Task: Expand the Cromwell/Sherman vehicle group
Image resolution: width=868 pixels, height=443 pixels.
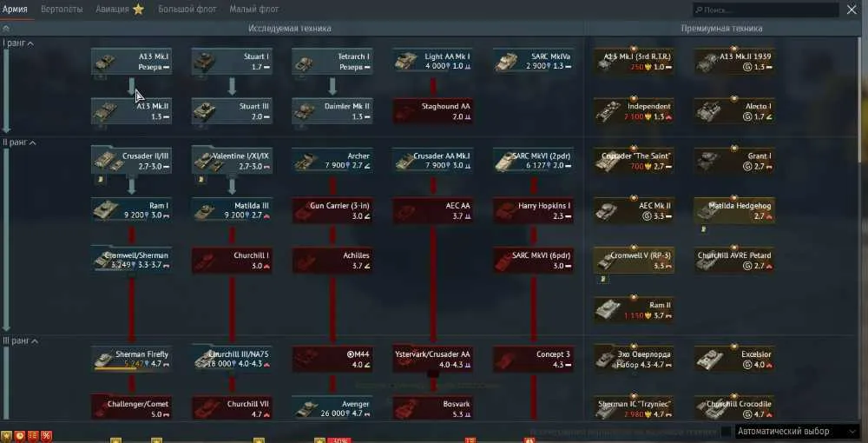Action: pyautogui.click(x=132, y=261)
